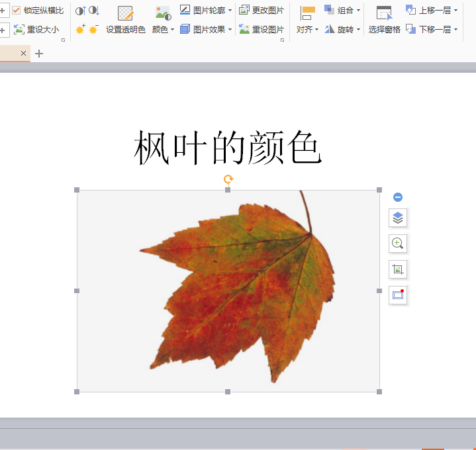Click the bottom-right resize handle of the image
The image size is (476, 450).
pyautogui.click(x=379, y=392)
